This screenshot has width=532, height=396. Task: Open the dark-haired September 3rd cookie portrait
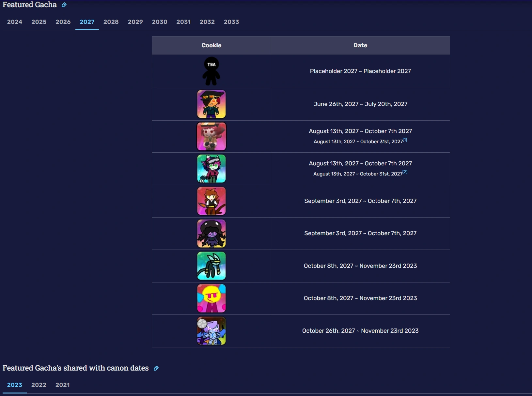[211, 233]
